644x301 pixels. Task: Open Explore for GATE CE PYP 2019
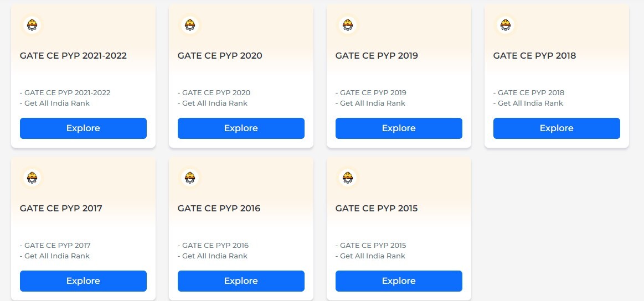pos(399,128)
